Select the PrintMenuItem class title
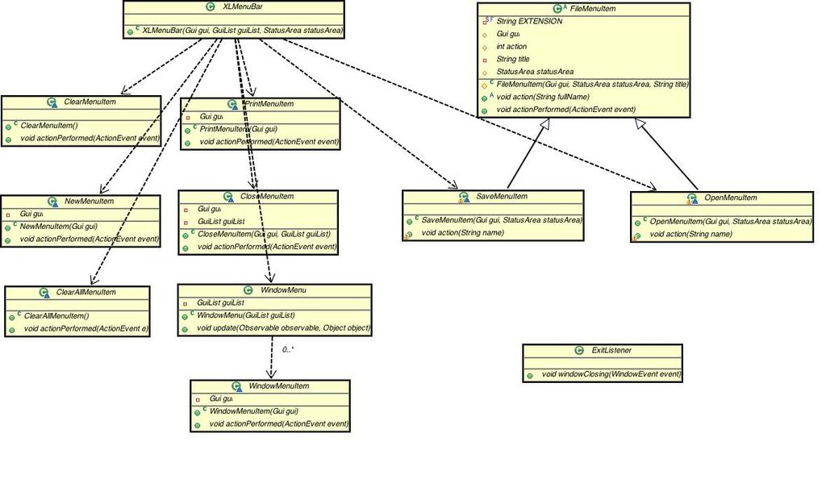Image resolution: width=826 pixels, height=504 pixels. click(269, 104)
